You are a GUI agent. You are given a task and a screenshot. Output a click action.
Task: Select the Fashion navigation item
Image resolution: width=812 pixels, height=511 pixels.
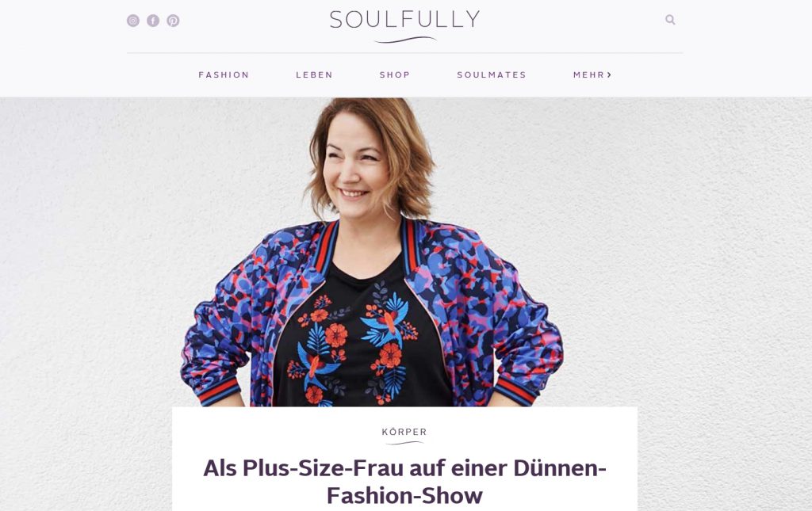(x=224, y=75)
